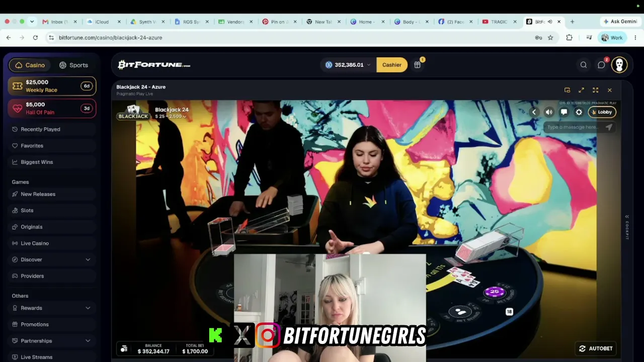Switch the game to fullscreen
The height and width of the screenshot is (362, 644).
pos(595,90)
